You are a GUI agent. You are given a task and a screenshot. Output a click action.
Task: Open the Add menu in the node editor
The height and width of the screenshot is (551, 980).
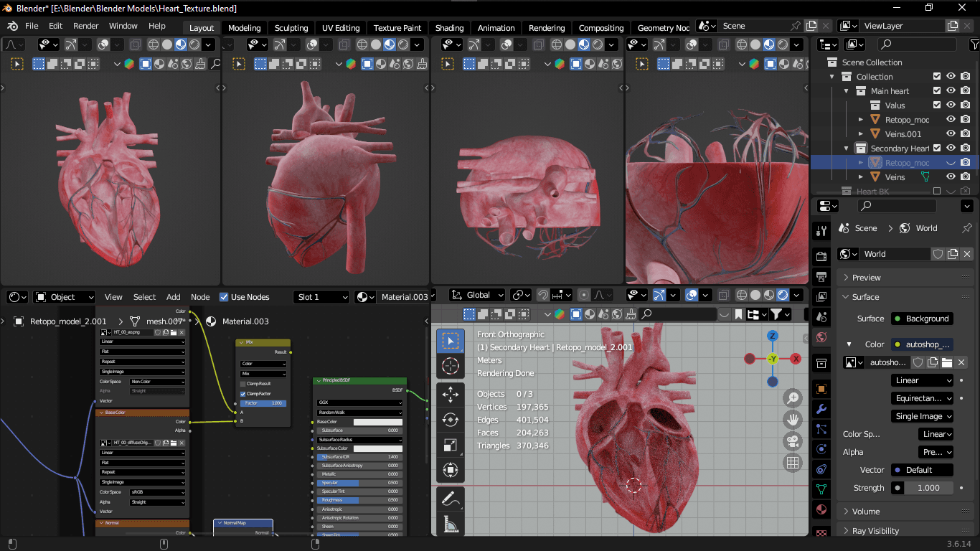174,297
